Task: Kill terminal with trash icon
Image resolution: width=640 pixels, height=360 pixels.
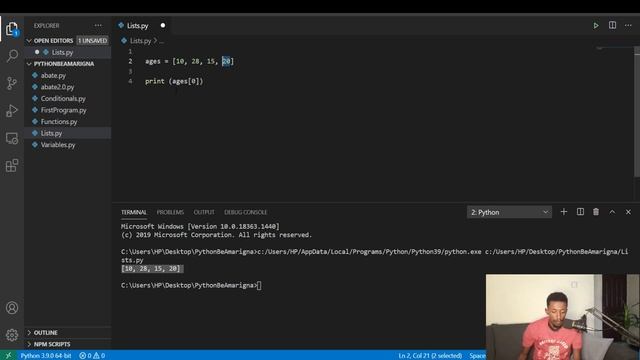Action: tap(596, 212)
